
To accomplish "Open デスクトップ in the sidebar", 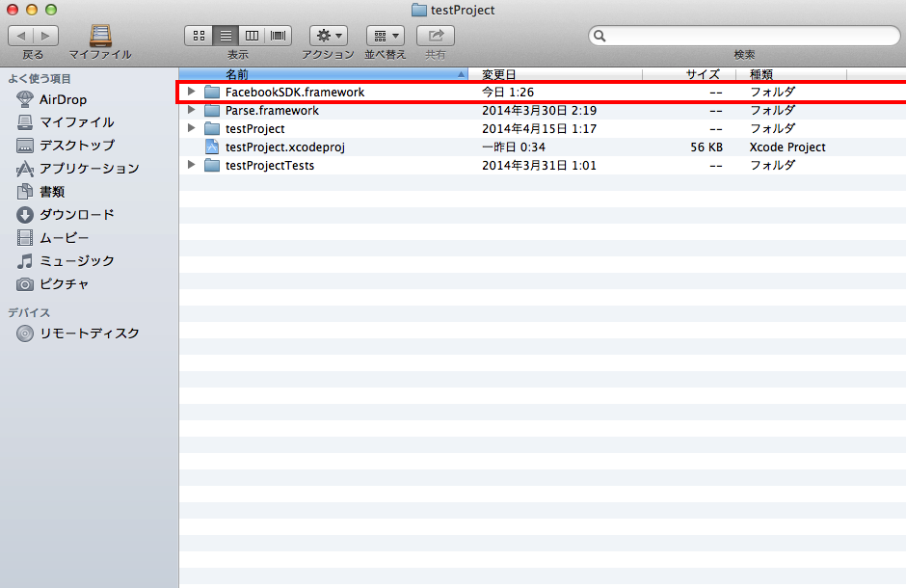I will coord(66,146).
